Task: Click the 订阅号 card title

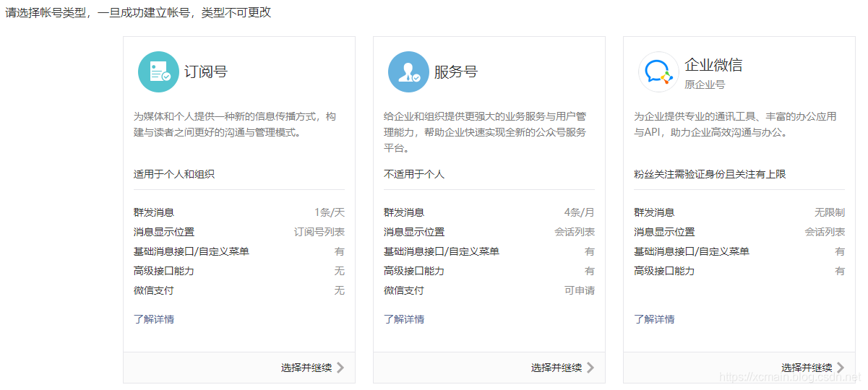Action: tap(206, 72)
